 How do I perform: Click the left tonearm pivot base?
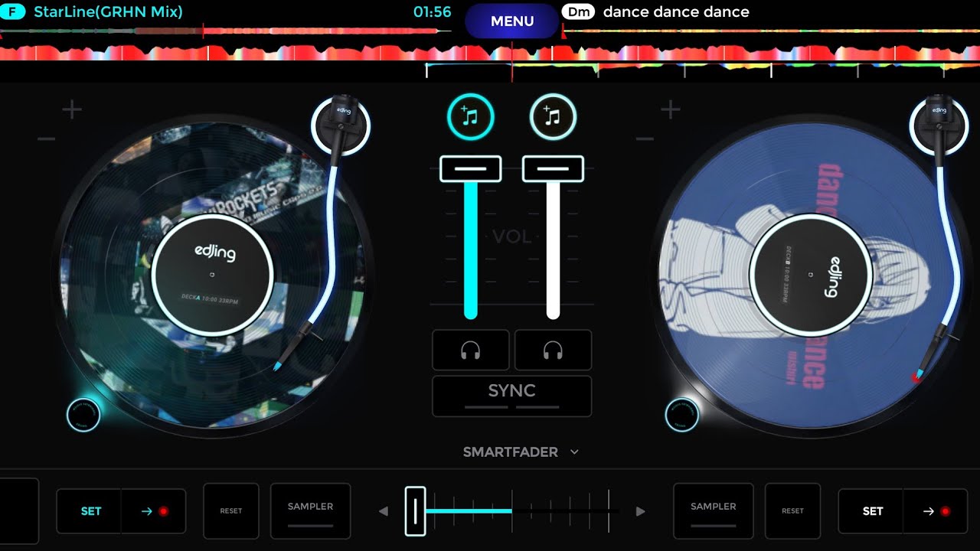pyautogui.click(x=341, y=127)
